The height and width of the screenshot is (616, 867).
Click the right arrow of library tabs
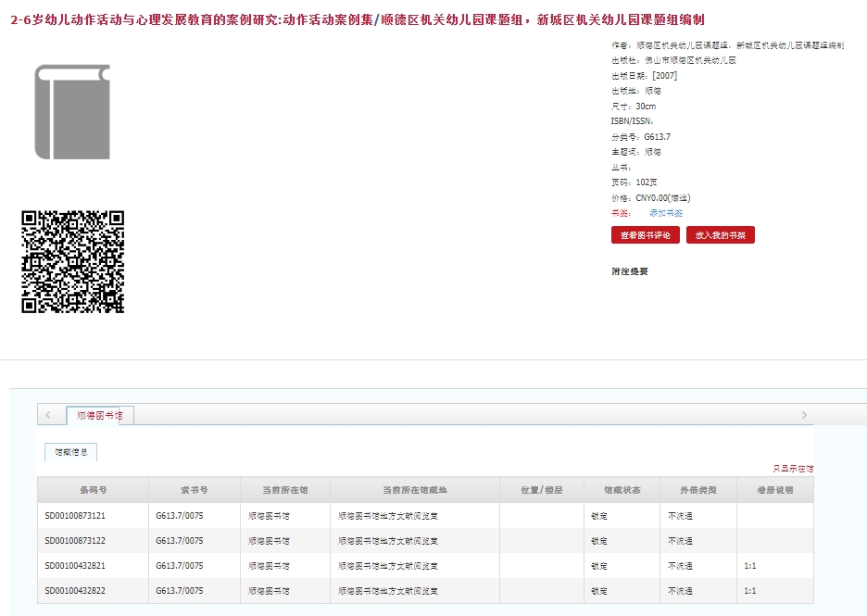click(804, 415)
